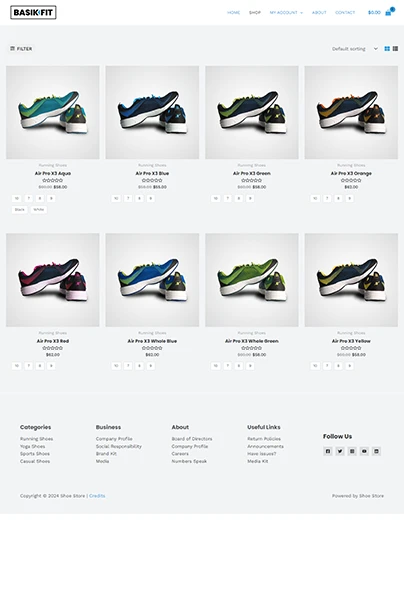Open the Contact page from navigation
Viewport: 404px width, 600px height.
[x=345, y=13]
